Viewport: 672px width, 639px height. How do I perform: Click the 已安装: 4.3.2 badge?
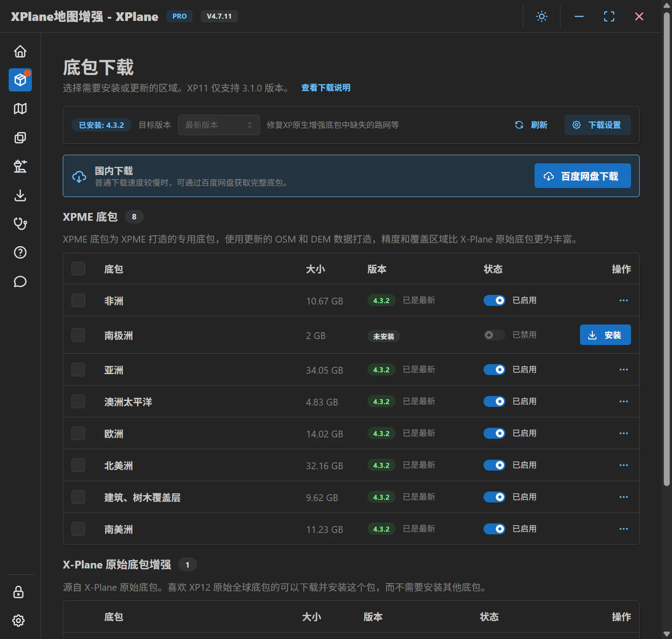[102, 125]
